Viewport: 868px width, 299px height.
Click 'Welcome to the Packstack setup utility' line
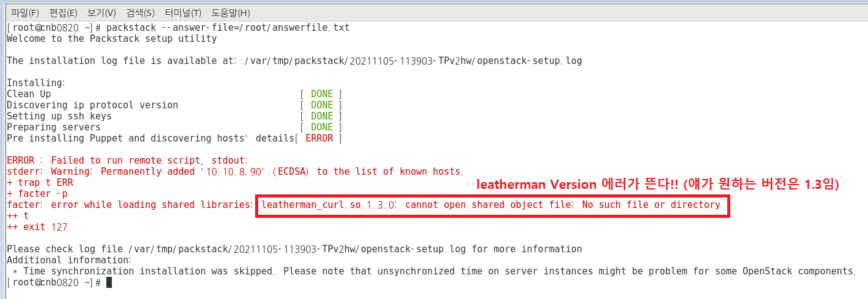[112, 39]
